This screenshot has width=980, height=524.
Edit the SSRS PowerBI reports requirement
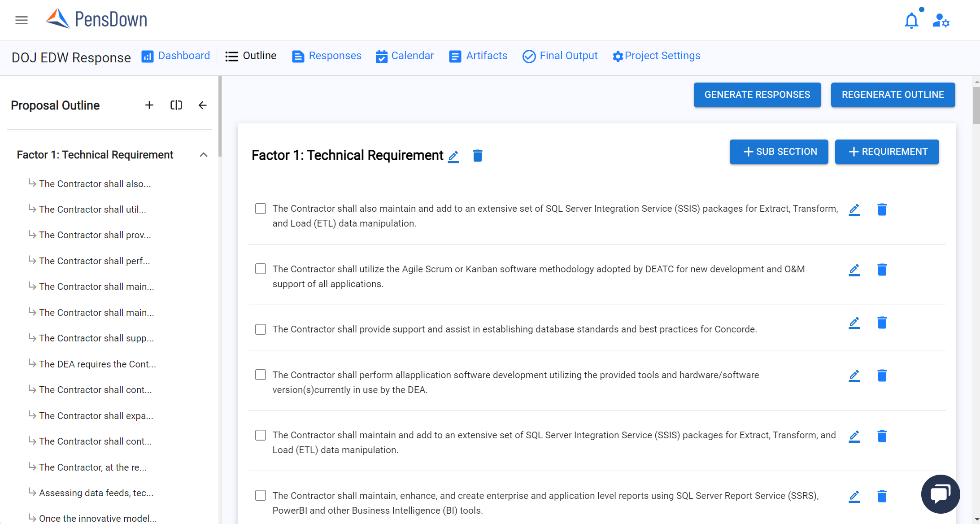pos(854,496)
